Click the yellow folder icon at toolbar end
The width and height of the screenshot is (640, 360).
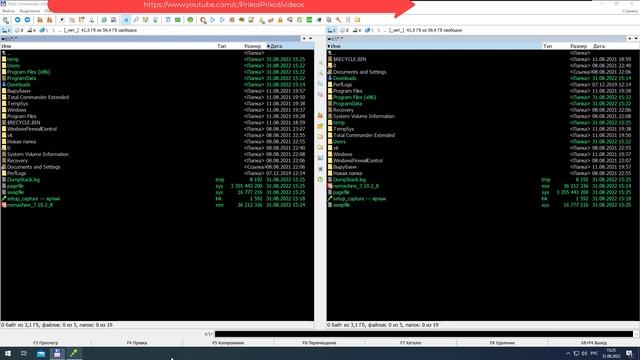pos(358,20)
